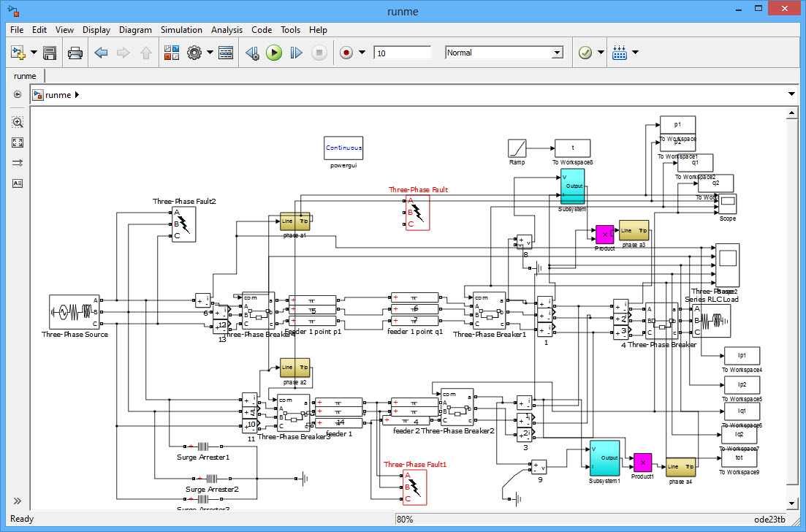Screen dimensions: 806x532
Task: Run the simulation with the green play button
Action: click(x=274, y=53)
